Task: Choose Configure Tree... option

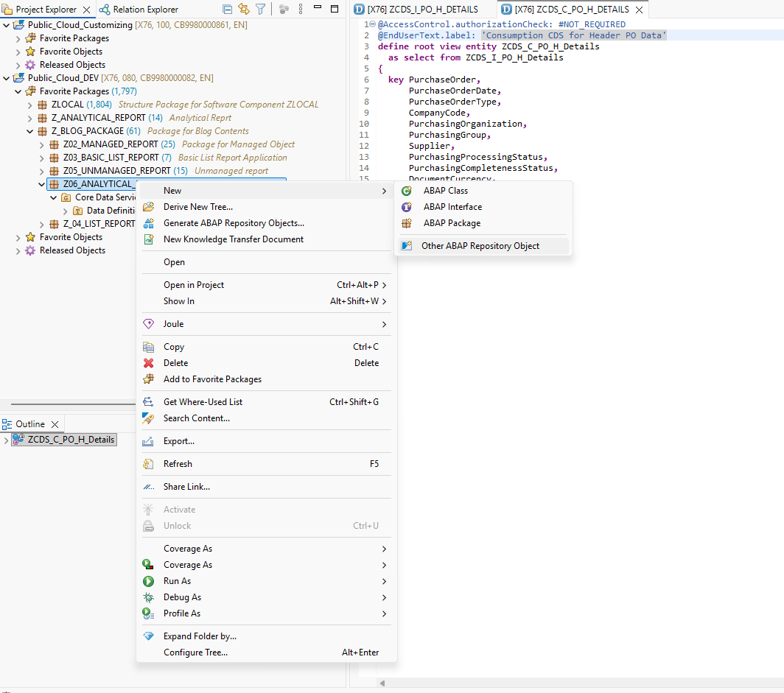Action: [266, 652]
